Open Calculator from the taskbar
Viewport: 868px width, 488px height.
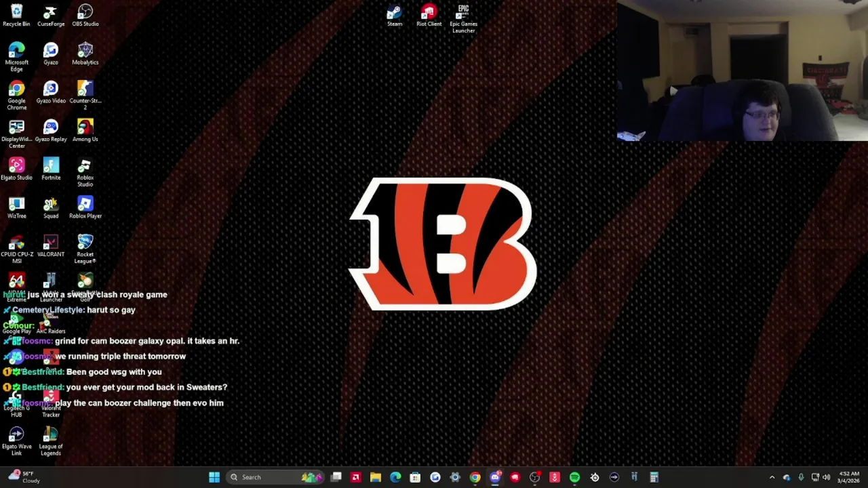point(654,477)
